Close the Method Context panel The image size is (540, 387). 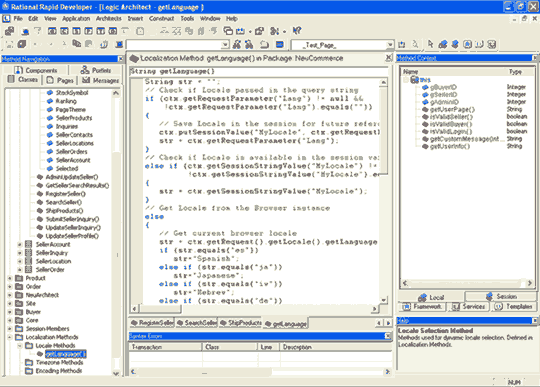[x=535, y=58]
